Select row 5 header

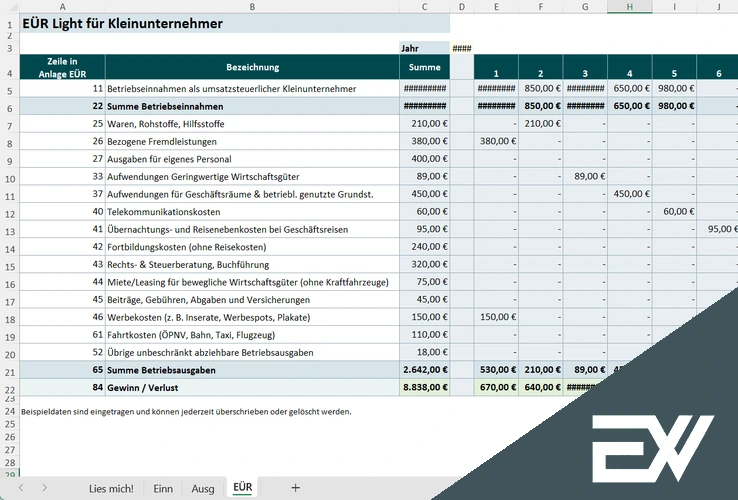(9, 90)
